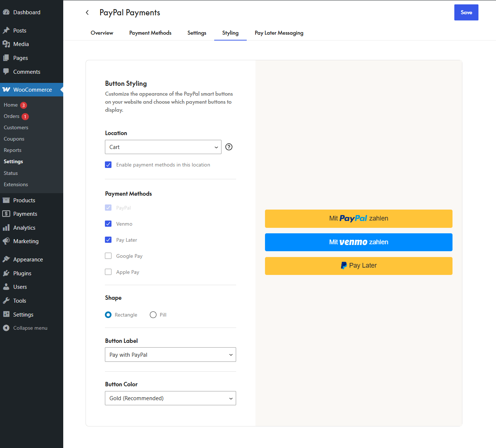Image resolution: width=496 pixels, height=448 pixels.
Task: Click the gold Mit PayPal zahlen preview button
Action: pos(359,218)
